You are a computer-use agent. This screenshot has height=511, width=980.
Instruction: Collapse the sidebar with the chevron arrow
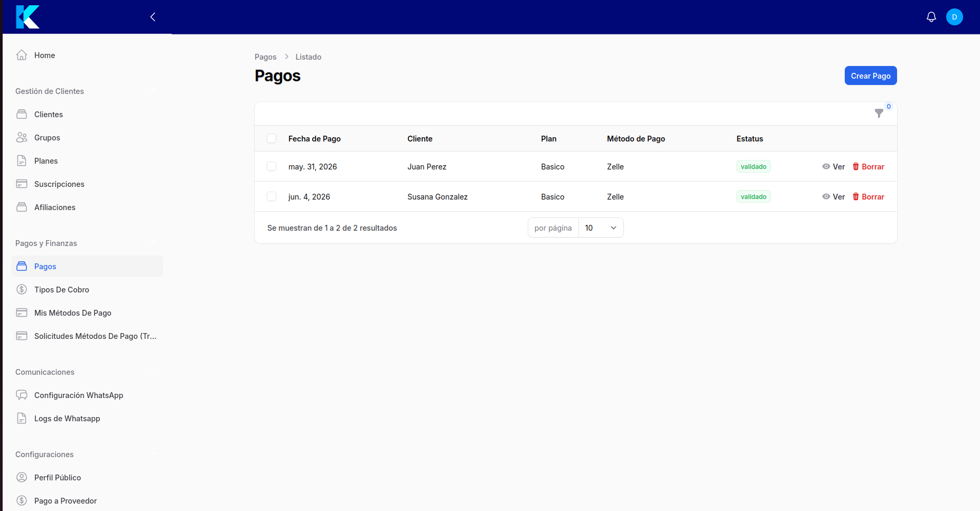[x=153, y=17]
